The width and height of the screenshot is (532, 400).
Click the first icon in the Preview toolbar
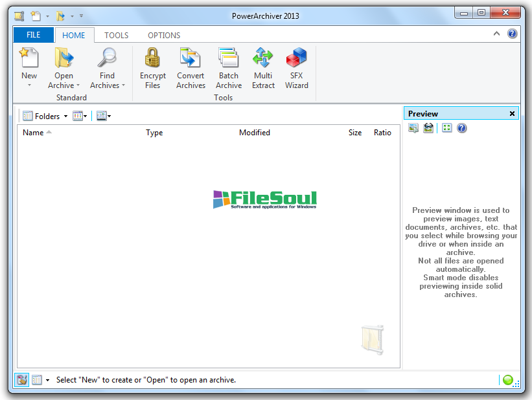(413, 128)
